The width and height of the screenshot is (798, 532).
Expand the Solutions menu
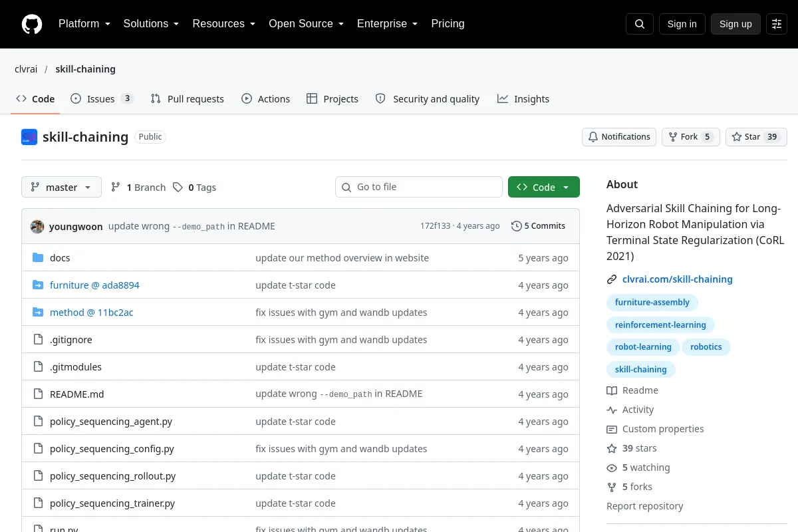(151, 24)
